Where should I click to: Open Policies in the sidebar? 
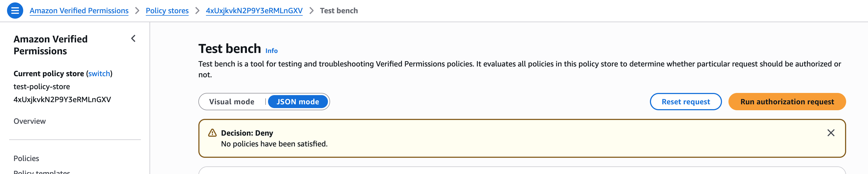[26, 158]
